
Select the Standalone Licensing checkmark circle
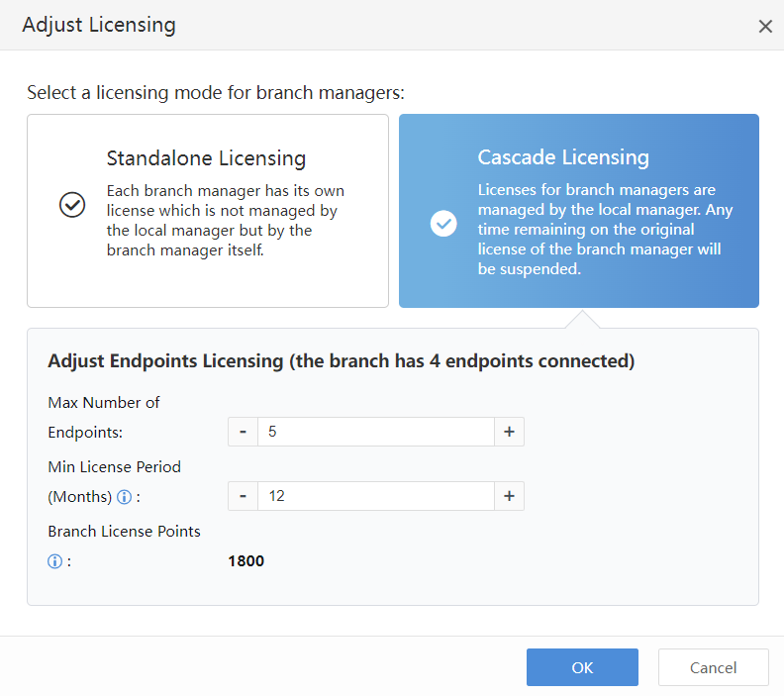pyautogui.click(x=72, y=205)
